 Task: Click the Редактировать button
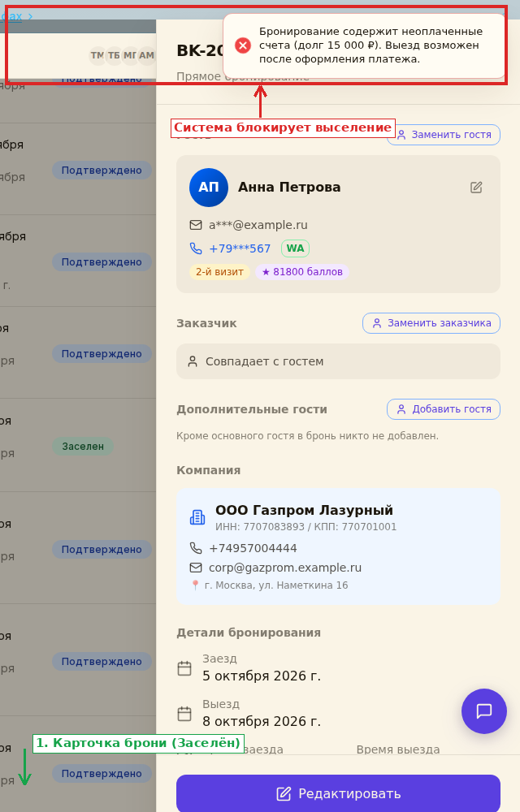[338, 793]
